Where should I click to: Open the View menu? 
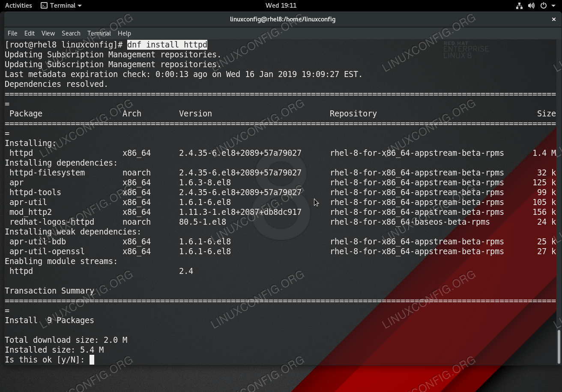click(x=48, y=33)
